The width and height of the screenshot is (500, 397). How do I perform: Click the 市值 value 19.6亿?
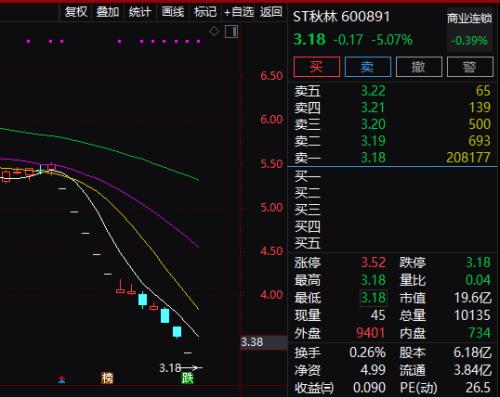pos(473,297)
